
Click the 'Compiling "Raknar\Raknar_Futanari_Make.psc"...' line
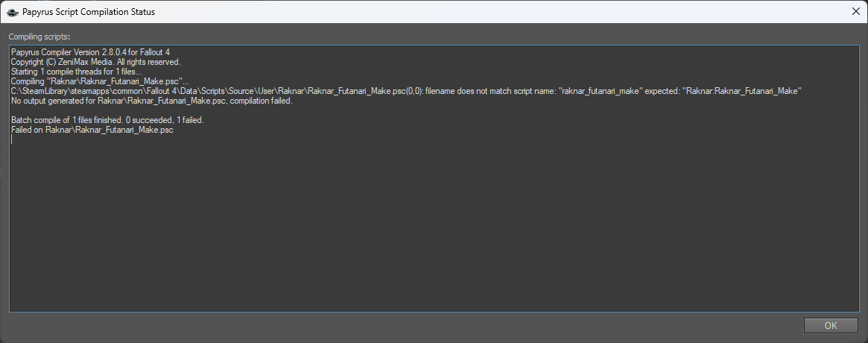click(100, 81)
